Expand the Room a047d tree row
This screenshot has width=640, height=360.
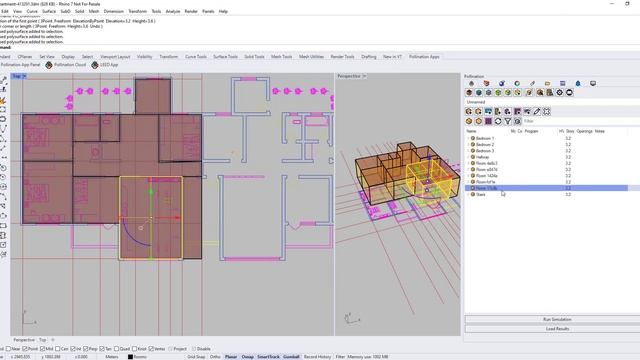[x=468, y=169]
